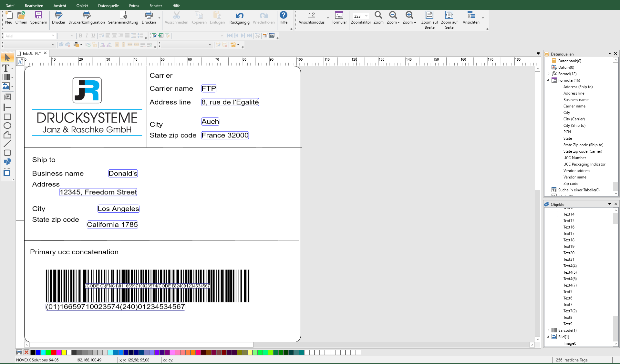Select Carrier name in Datenquellen tree
The height and width of the screenshot is (364, 620).
574,106
